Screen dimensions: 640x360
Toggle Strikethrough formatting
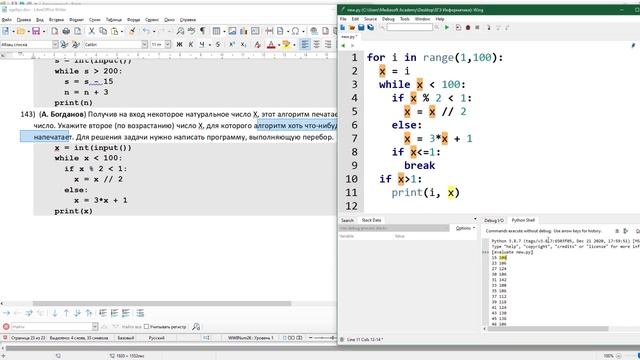tap(218, 44)
